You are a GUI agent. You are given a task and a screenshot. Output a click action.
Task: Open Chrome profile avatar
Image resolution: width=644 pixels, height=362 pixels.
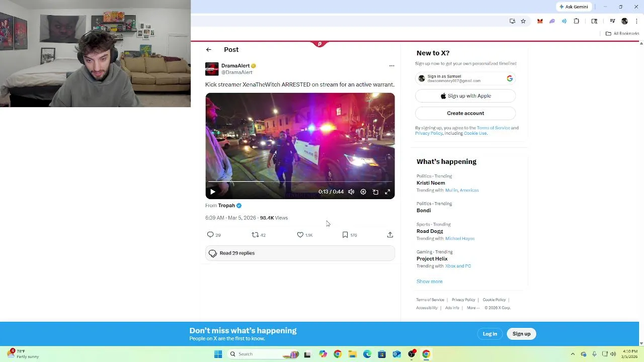pos(624,21)
